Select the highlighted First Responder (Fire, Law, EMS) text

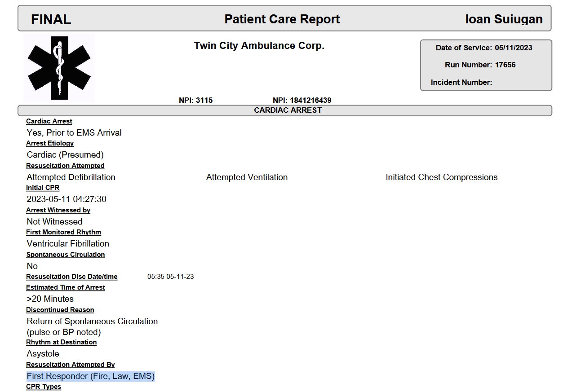point(91,376)
